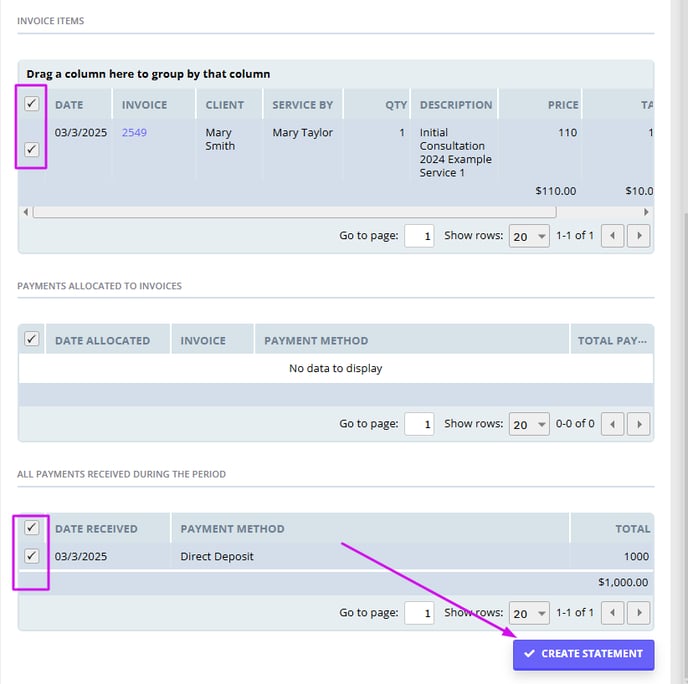This screenshot has width=688, height=684.
Task: Go to previous page in Payments Allocated pager
Action: pyautogui.click(x=613, y=424)
